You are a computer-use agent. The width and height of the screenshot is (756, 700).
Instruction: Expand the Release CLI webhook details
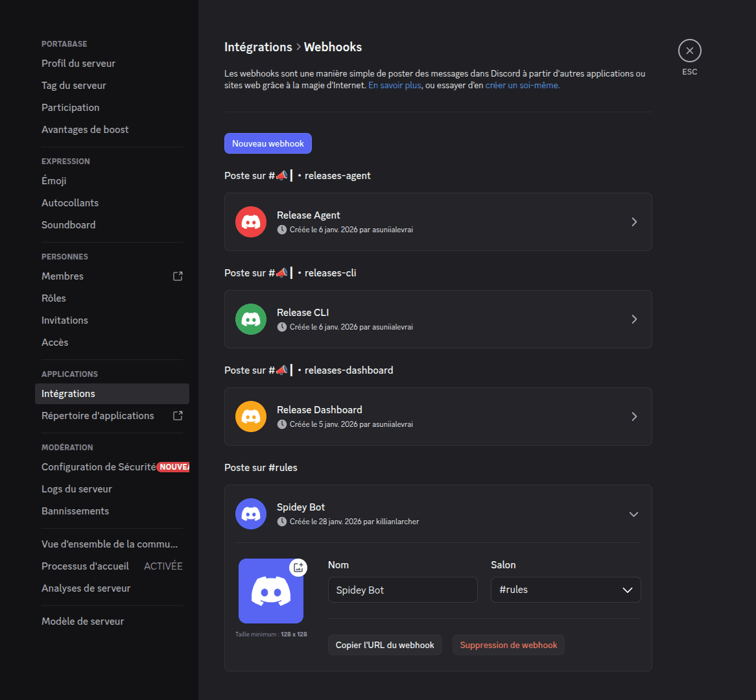[x=634, y=319]
